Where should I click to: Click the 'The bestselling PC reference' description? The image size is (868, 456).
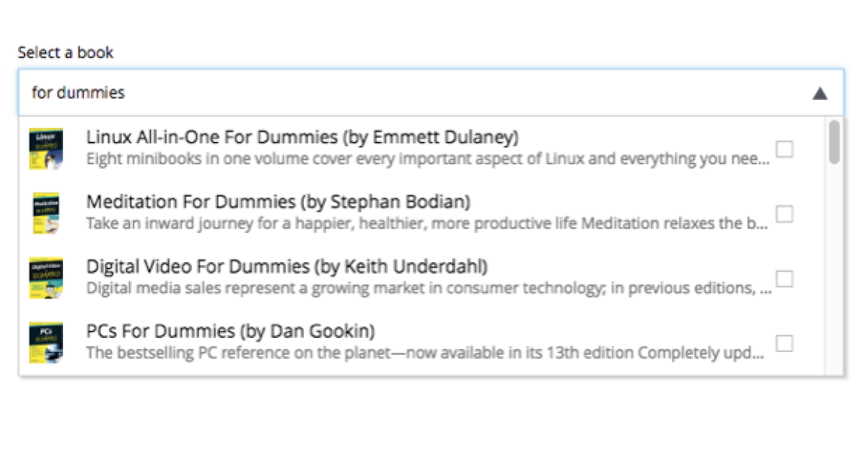tap(425, 353)
